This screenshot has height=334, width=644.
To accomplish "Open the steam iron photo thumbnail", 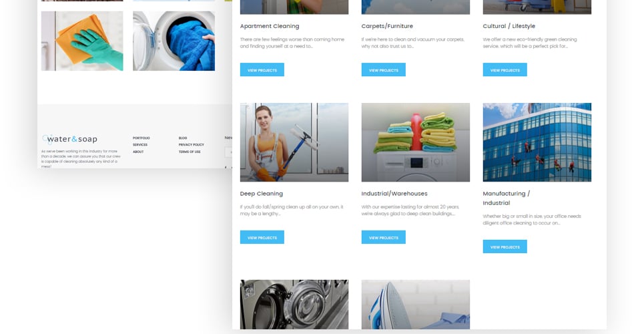I will click(416, 305).
